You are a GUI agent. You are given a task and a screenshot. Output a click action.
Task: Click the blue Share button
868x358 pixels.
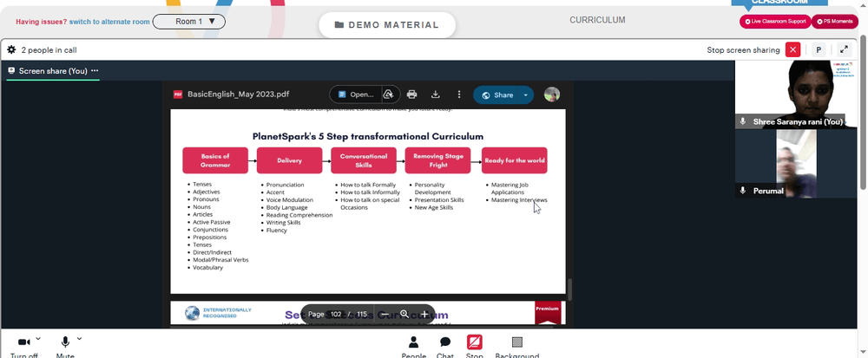[496, 95]
